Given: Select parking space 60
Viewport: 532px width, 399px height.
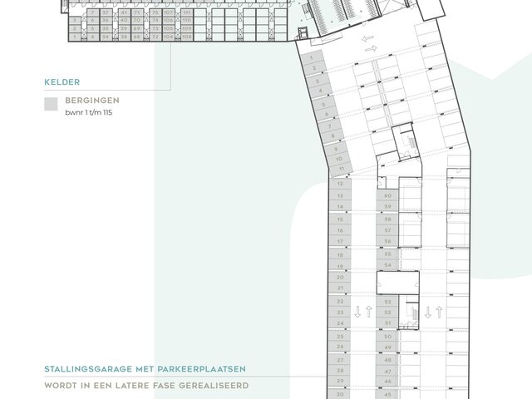Looking at the screenshot, I should (x=387, y=195).
